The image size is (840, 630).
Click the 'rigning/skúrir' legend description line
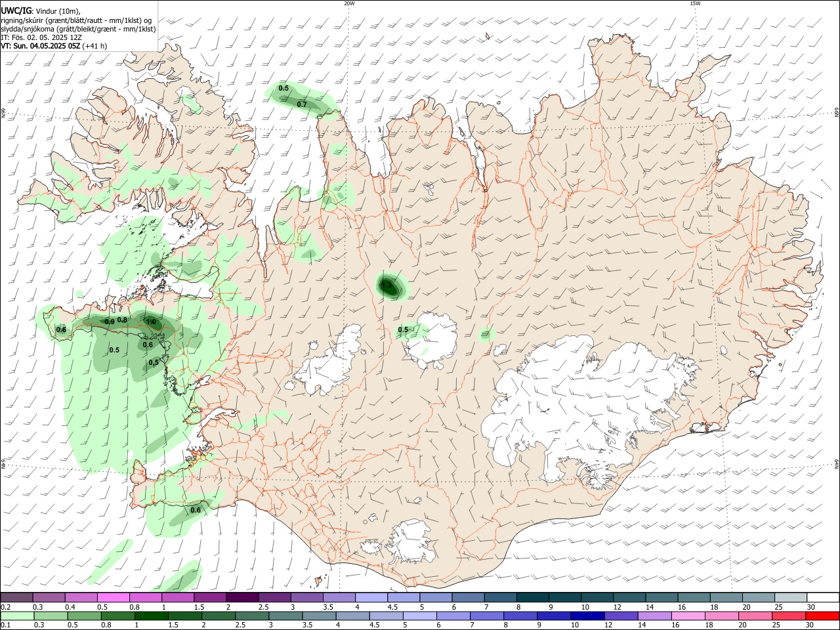click(76, 20)
